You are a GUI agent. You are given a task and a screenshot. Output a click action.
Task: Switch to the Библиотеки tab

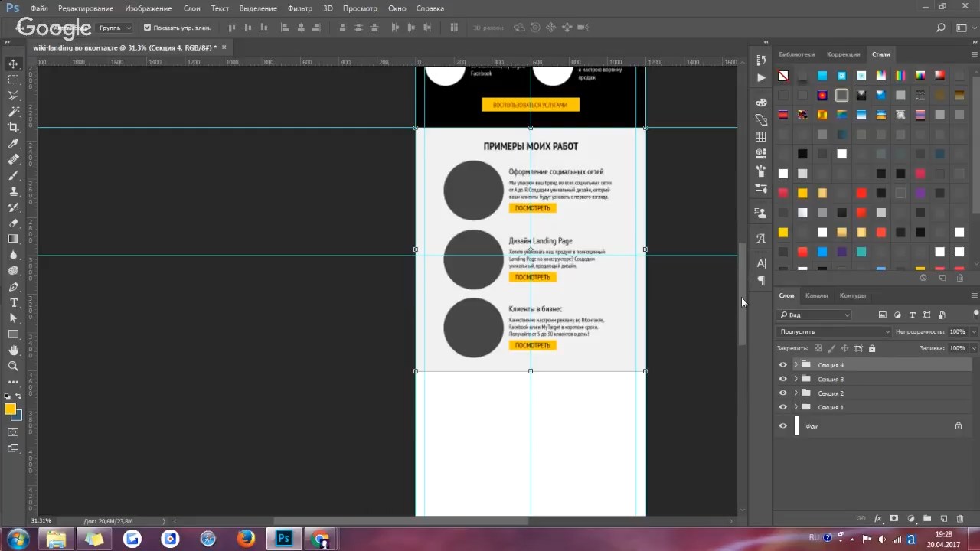tap(796, 54)
